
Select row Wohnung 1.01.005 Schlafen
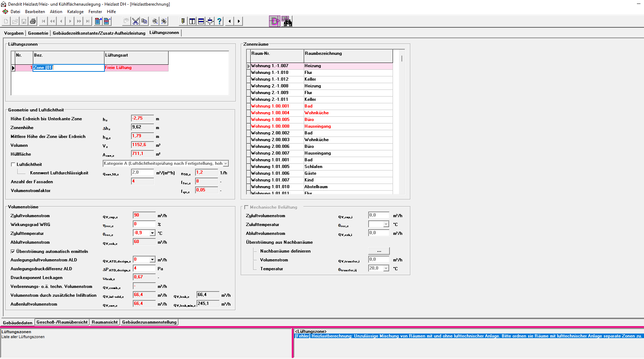[x=321, y=167]
